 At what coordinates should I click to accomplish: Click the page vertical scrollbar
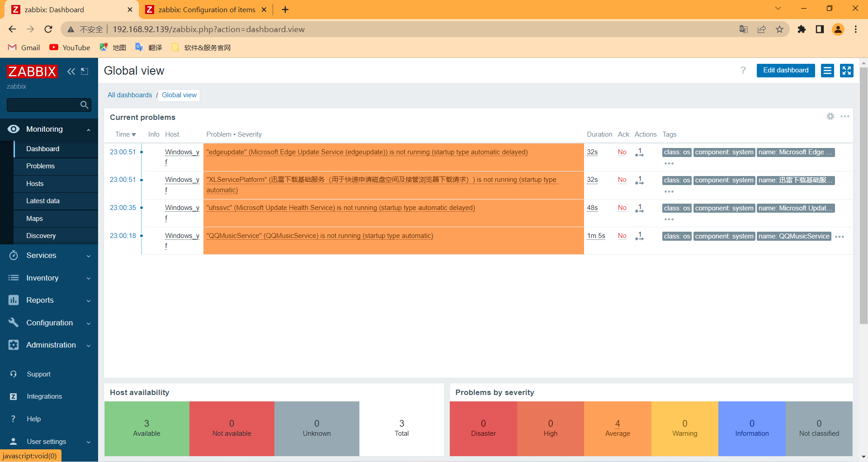[x=863, y=195]
